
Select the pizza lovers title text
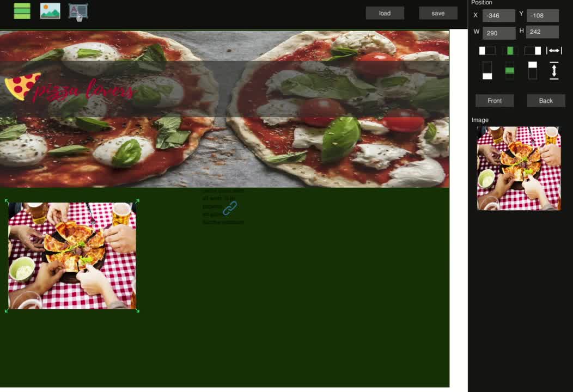85,90
